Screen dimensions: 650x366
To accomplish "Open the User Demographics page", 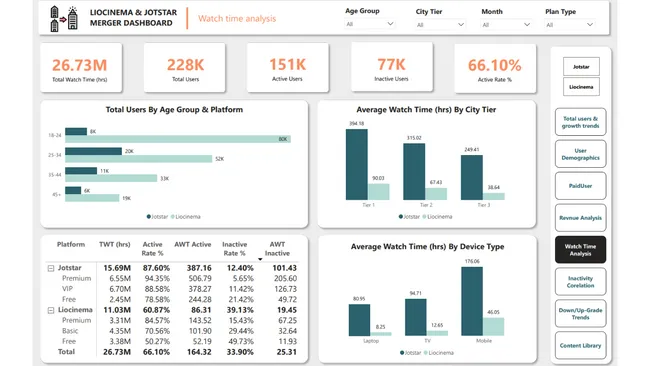I will tap(580, 154).
